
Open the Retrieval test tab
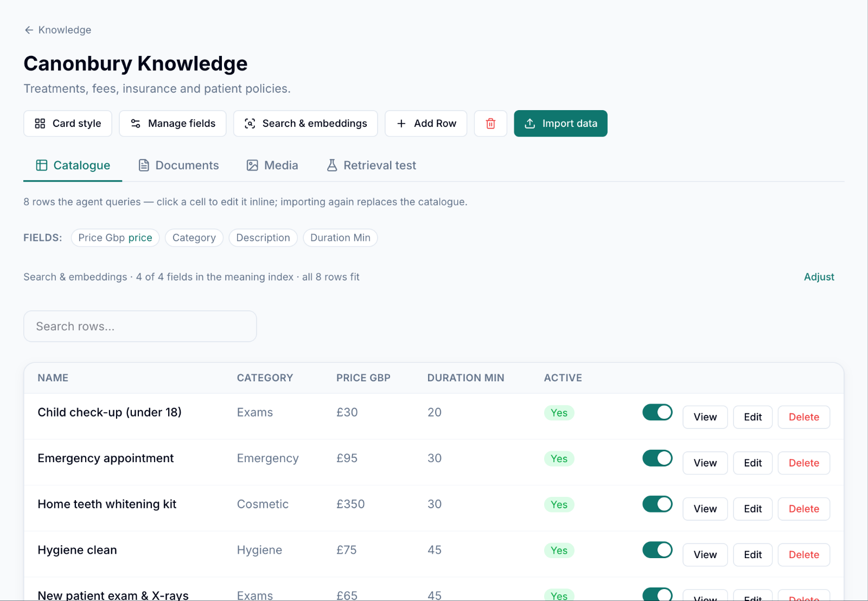pos(371,165)
